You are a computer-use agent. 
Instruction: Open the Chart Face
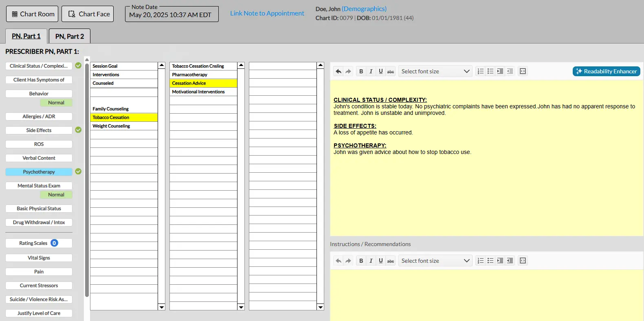[x=88, y=14]
